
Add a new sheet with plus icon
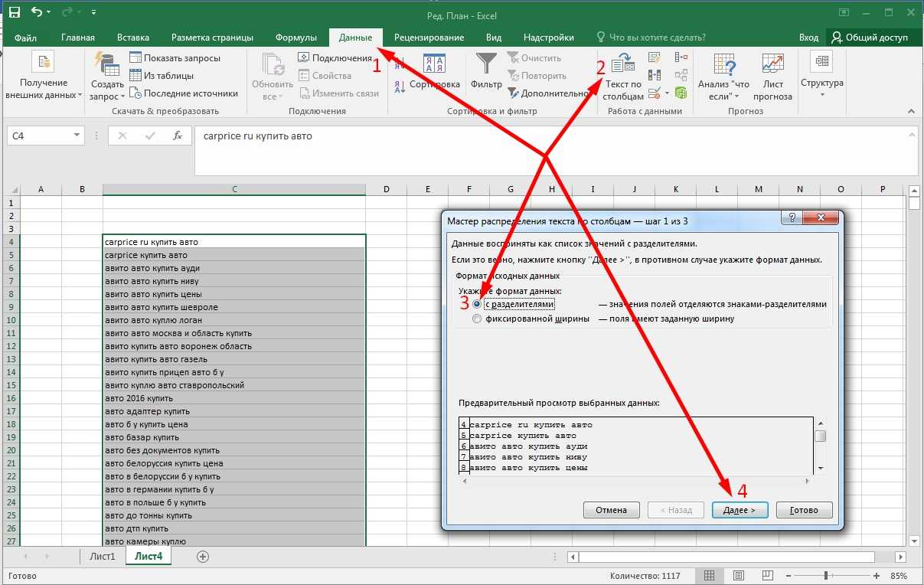[x=203, y=557]
